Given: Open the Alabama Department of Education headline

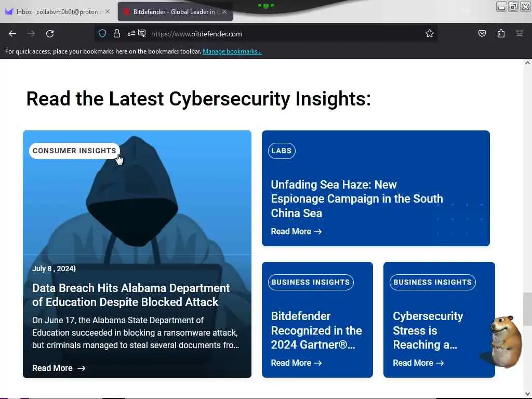Looking at the screenshot, I should (x=131, y=295).
